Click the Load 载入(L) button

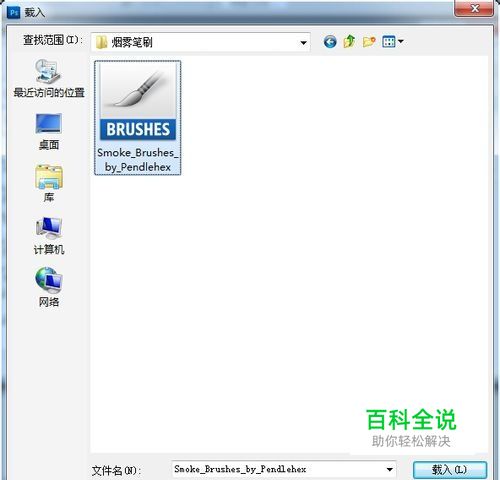(450, 470)
